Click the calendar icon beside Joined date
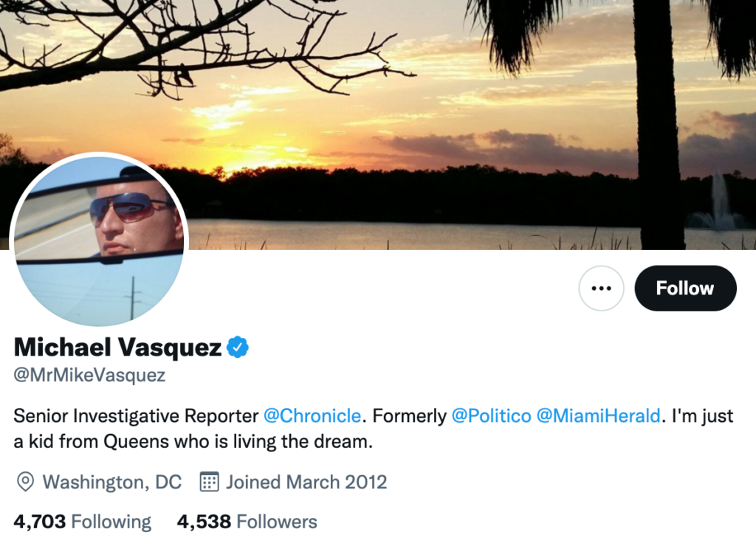This screenshot has width=756, height=546. click(210, 483)
